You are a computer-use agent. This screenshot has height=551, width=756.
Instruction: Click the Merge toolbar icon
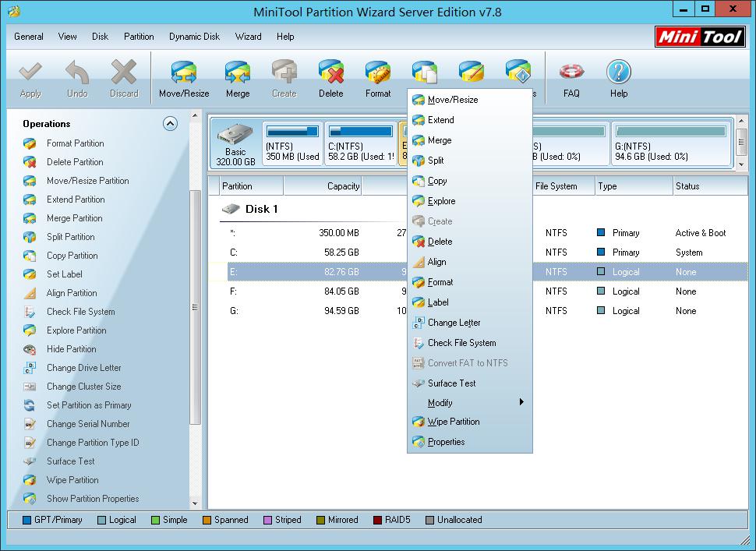(238, 72)
